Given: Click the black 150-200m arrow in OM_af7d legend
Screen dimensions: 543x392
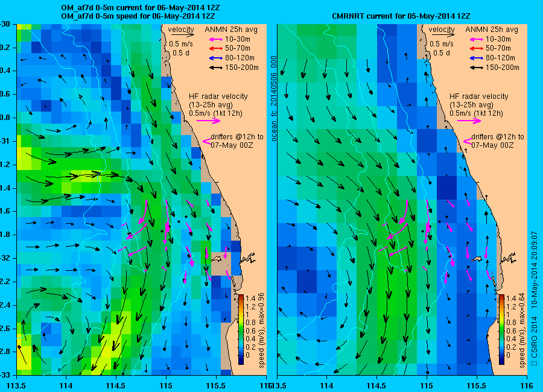Looking at the screenshot, I should pos(216,68).
